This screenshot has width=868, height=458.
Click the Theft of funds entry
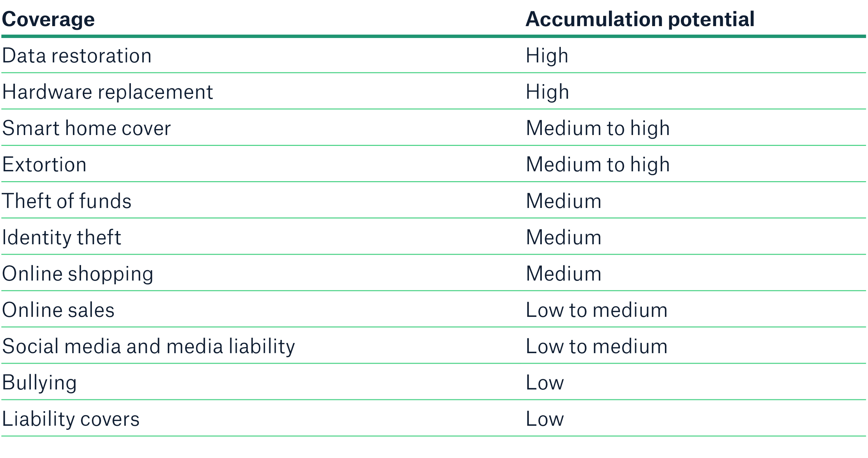pos(67,201)
